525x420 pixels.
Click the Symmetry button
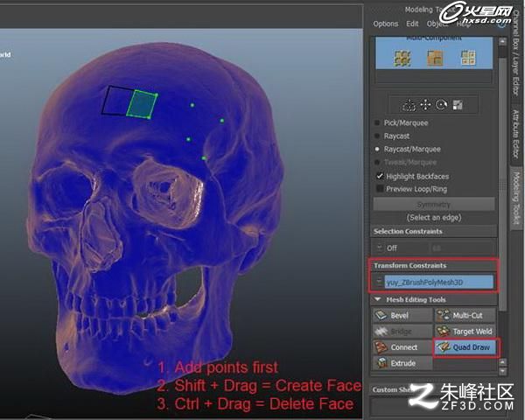point(434,204)
